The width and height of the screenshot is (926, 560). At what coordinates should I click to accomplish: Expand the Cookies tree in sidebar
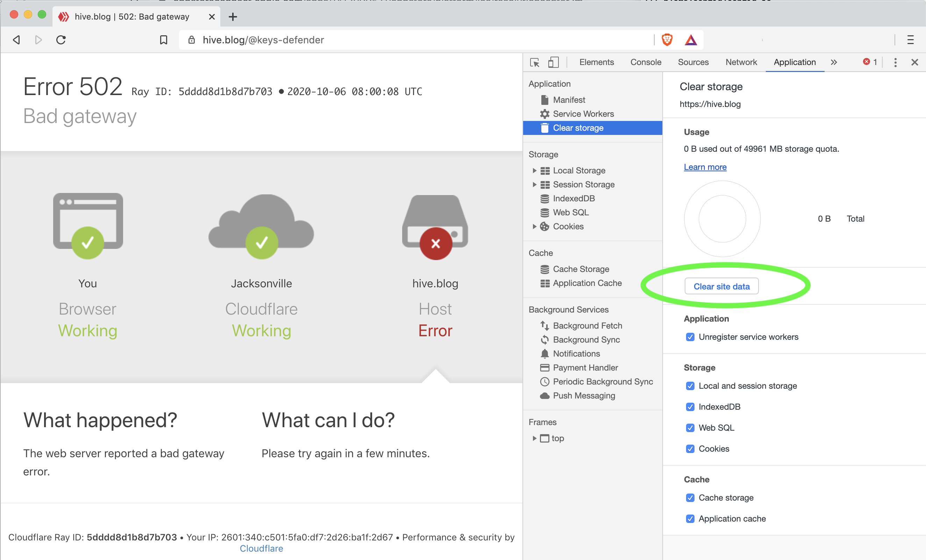[534, 227]
